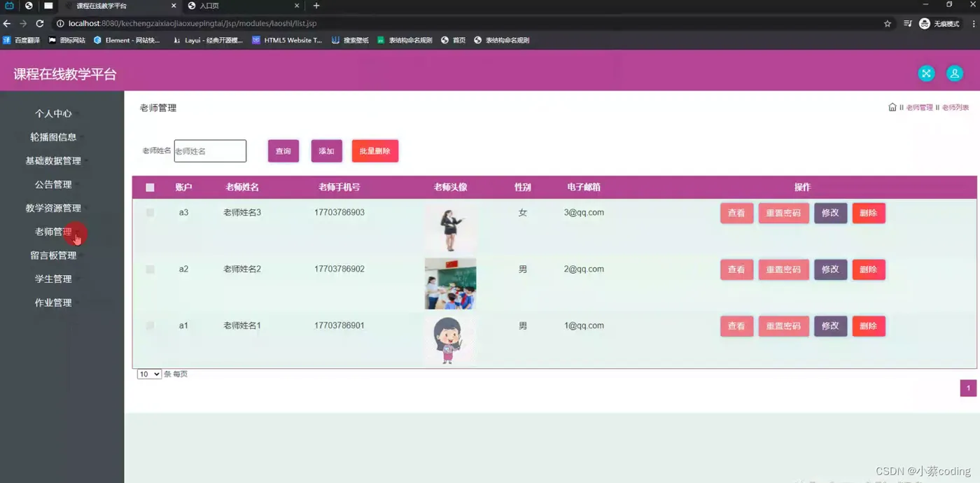Select 老师管理 in the sidebar
The image size is (980, 483).
(x=54, y=232)
